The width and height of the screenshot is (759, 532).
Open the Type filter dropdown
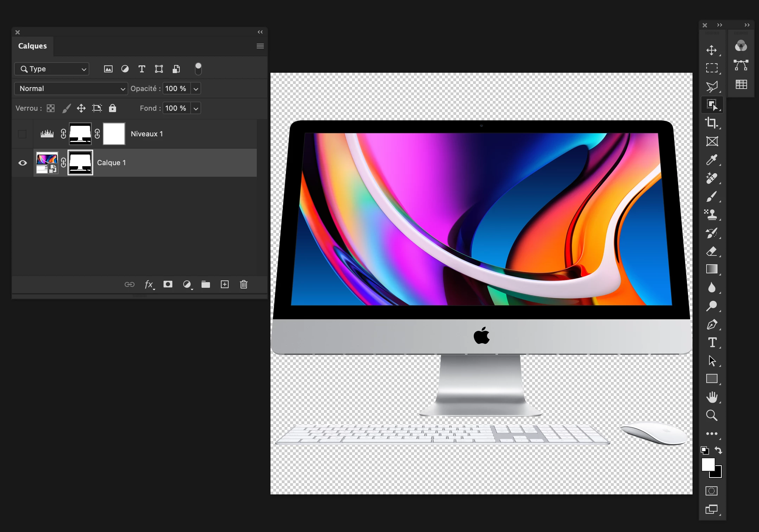52,69
